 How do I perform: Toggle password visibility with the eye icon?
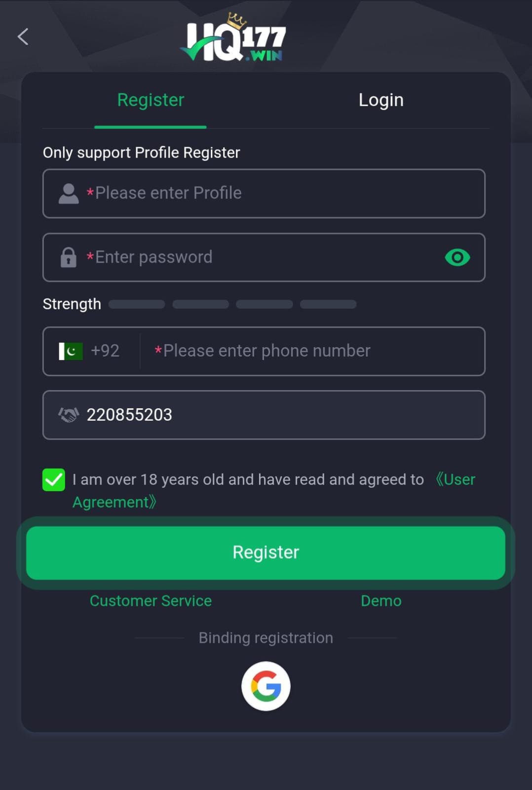[x=457, y=257]
